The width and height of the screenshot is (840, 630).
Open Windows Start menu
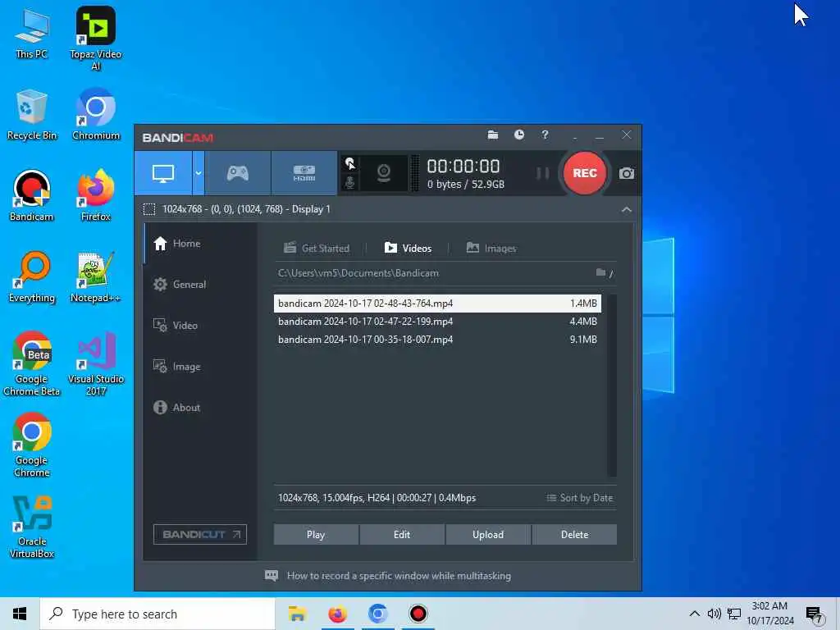(20, 614)
